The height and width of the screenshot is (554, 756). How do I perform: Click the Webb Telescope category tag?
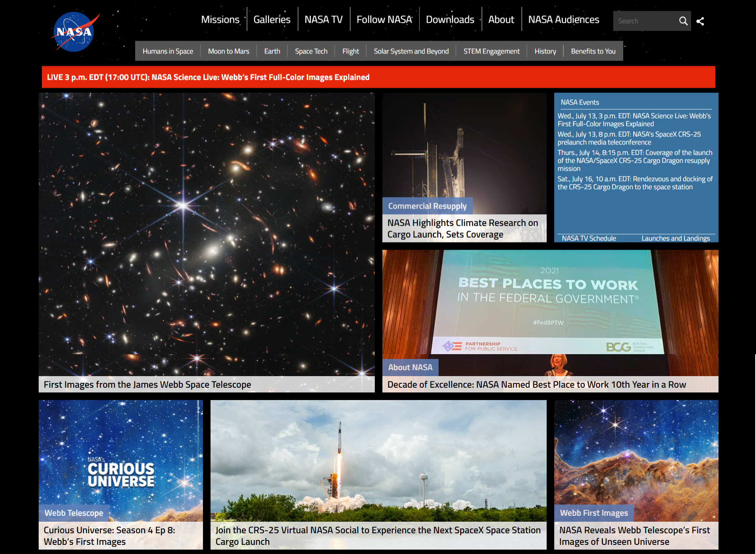(x=74, y=513)
